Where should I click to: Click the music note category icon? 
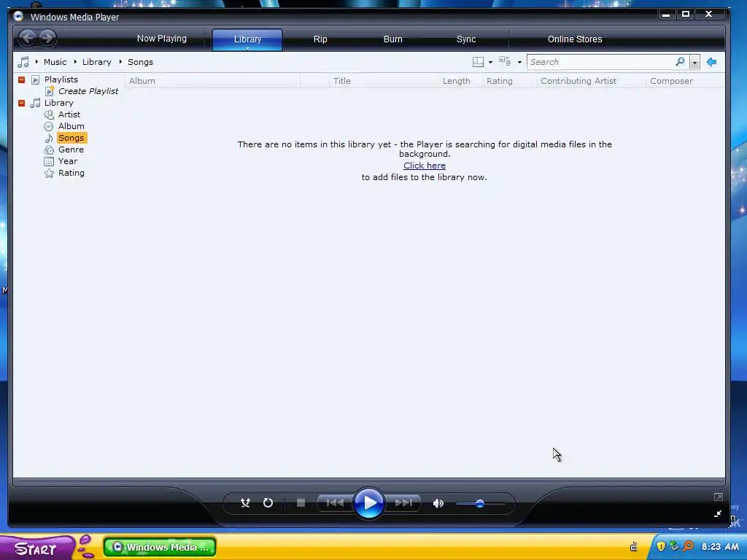[x=23, y=62]
